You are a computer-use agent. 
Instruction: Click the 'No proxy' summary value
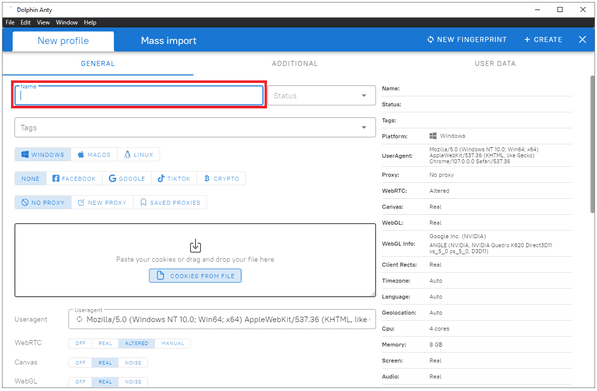pyautogui.click(x=442, y=175)
